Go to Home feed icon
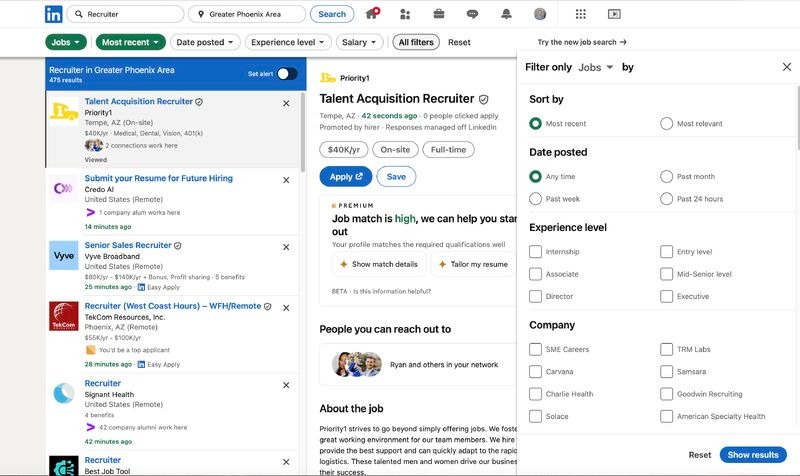The image size is (800, 476). 372,14
